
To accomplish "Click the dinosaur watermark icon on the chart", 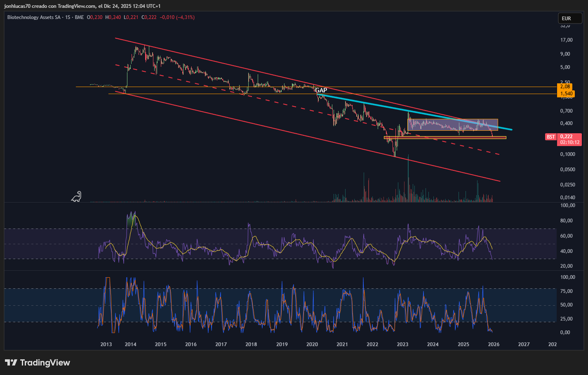I will [x=76, y=197].
